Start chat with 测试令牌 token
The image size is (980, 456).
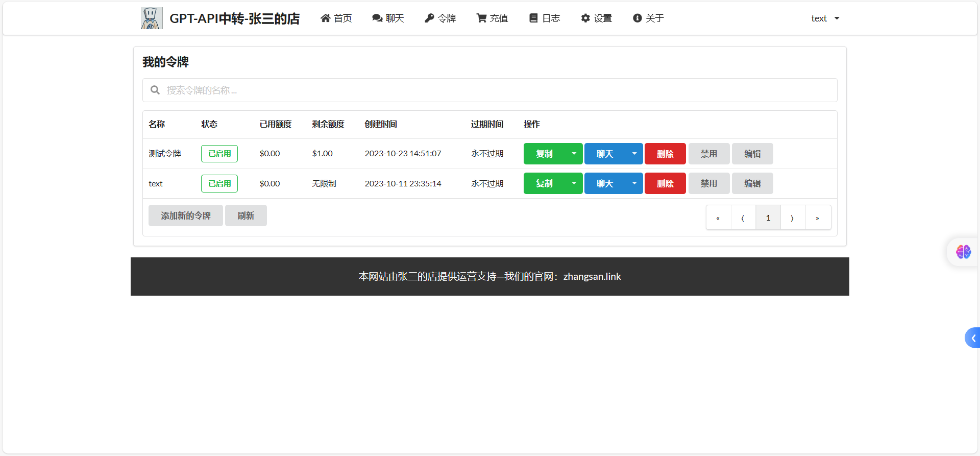605,154
